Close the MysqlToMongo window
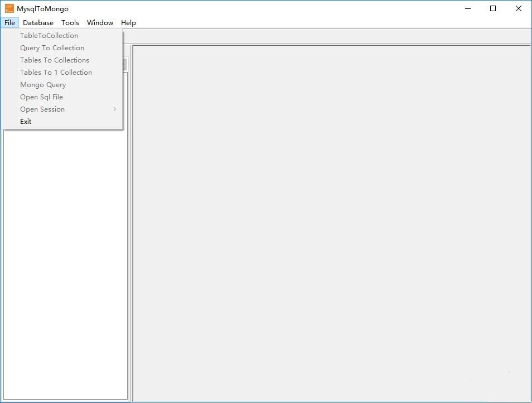This screenshot has height=403, width=532. (x=519, y=8)
